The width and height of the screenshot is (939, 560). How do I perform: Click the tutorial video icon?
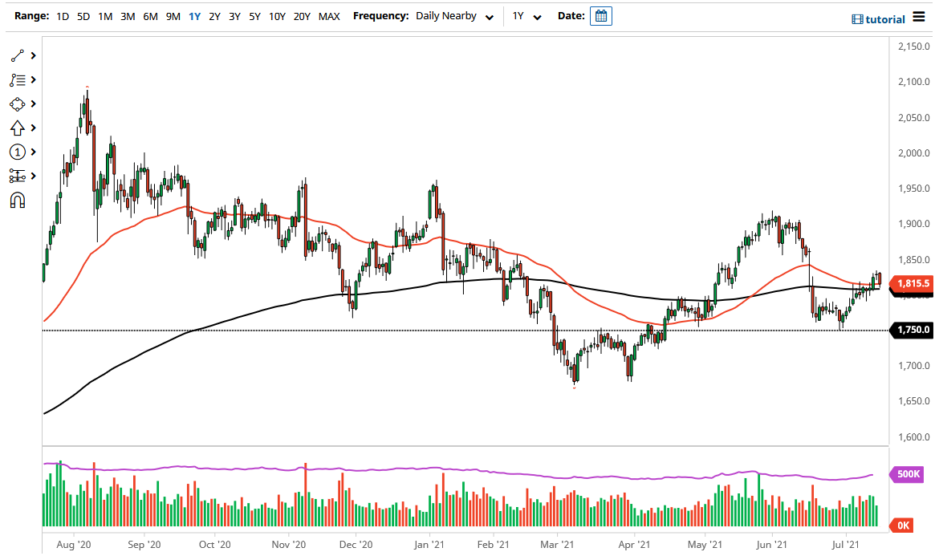857,19
